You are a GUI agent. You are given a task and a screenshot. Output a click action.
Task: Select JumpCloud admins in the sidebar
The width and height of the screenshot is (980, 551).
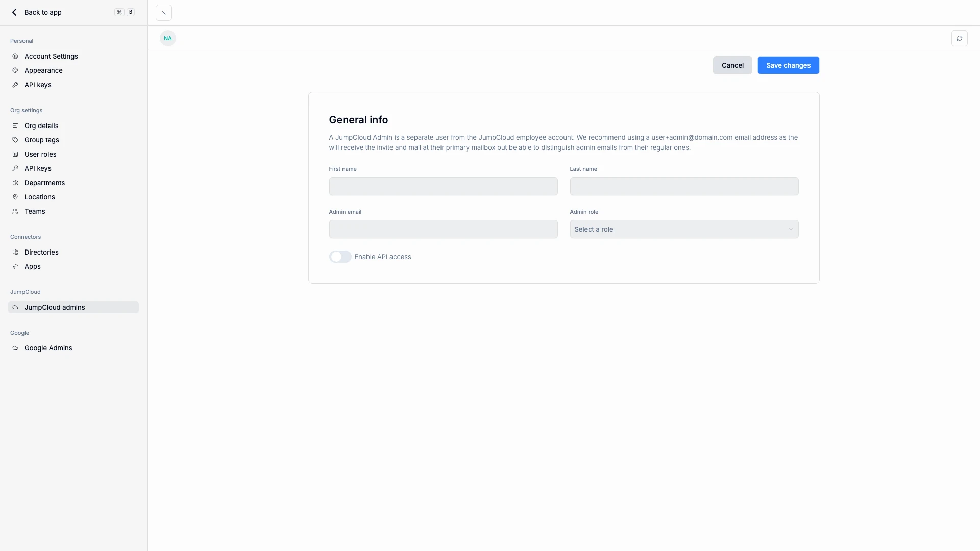click(x=55, y=307)
